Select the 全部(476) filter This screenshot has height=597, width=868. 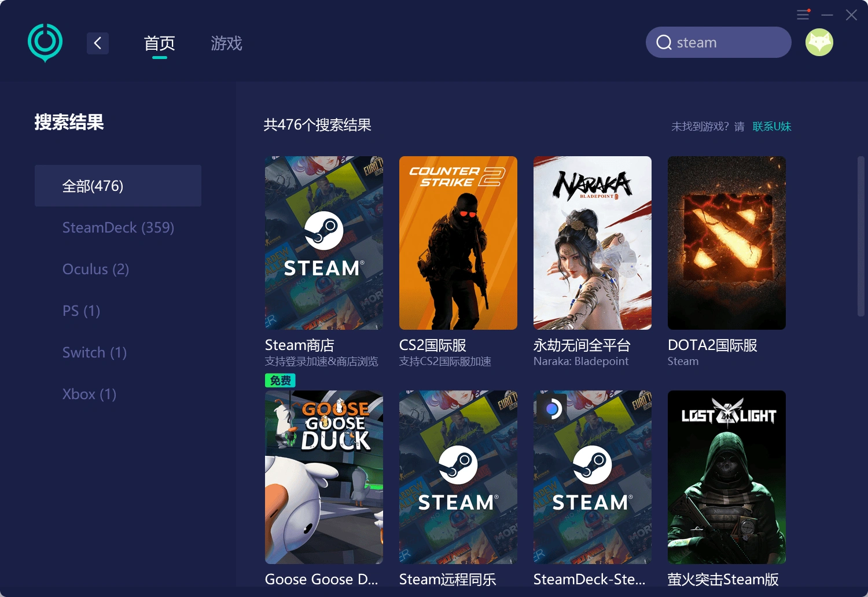point(118,186)
